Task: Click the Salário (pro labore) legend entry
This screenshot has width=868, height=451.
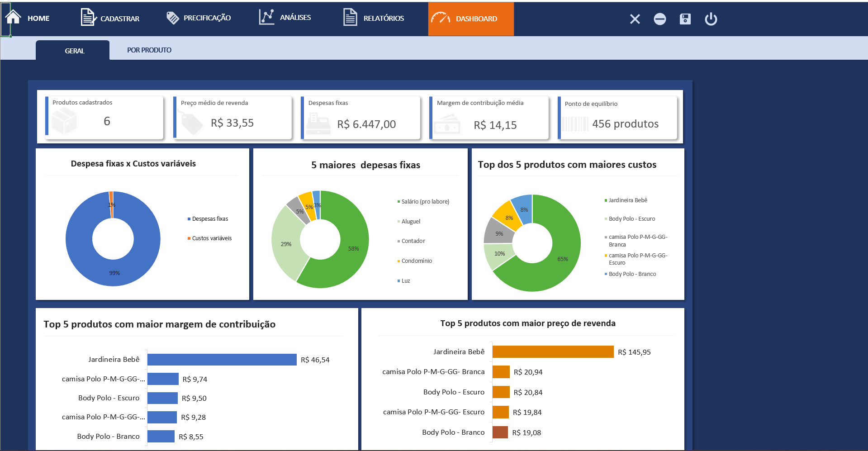Action: click(425, 202)
